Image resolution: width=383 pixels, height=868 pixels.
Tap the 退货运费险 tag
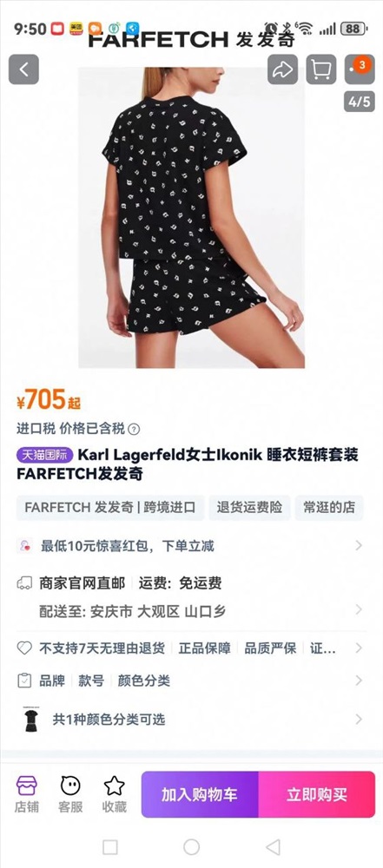click(x=249, y=508)
